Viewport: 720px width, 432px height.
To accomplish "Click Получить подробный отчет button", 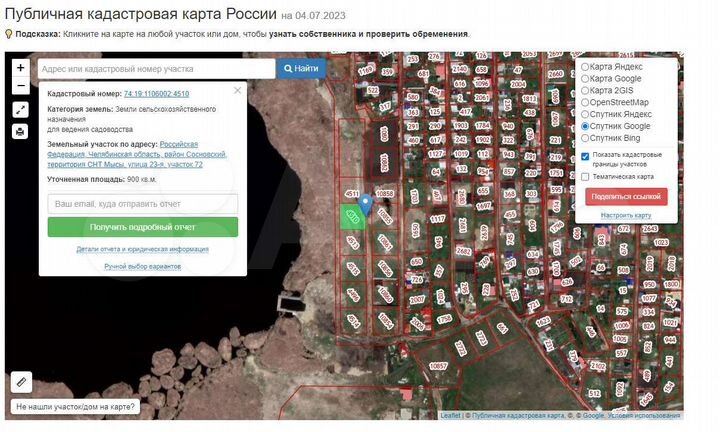I will (143, 227).
